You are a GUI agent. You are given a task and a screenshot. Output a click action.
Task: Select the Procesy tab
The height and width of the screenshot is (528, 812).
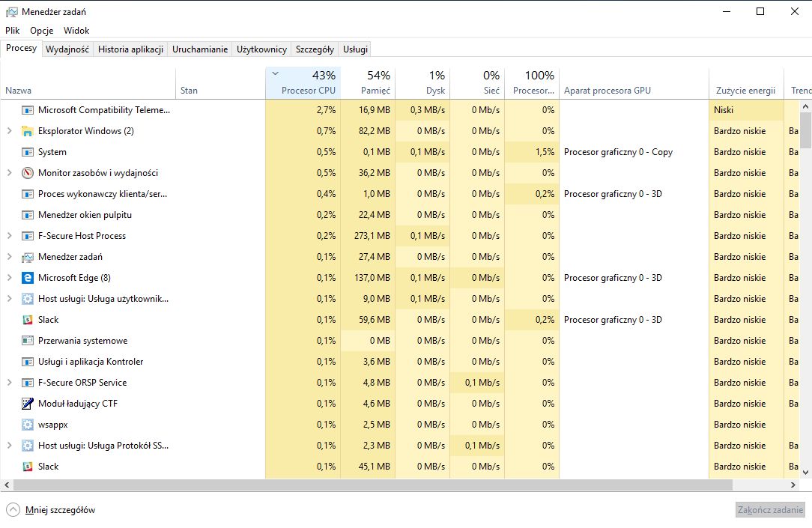click(21, 48)
